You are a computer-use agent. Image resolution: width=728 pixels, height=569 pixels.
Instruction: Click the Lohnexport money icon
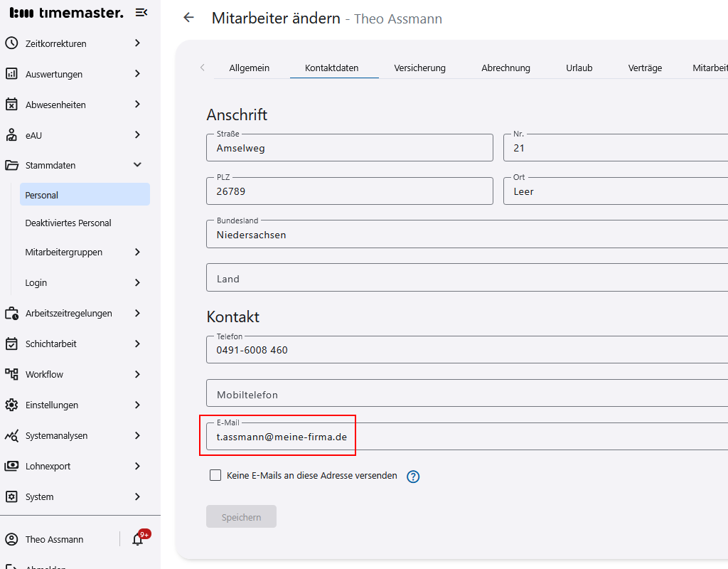click(11, 466)
